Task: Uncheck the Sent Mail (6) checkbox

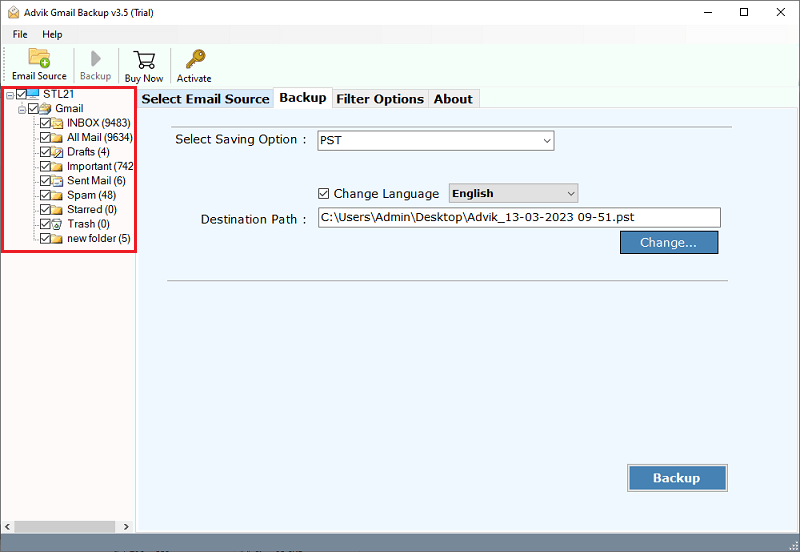Action: coord(45,181)
